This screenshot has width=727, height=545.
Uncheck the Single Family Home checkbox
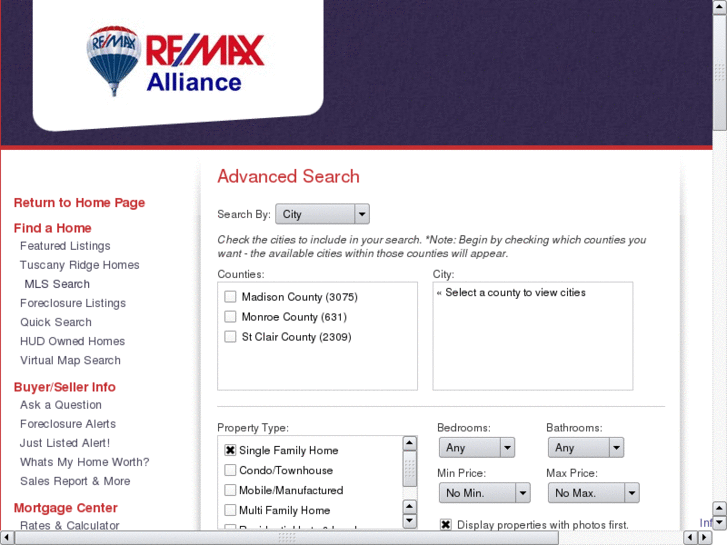pyautogui.click(x=230, y=450)
